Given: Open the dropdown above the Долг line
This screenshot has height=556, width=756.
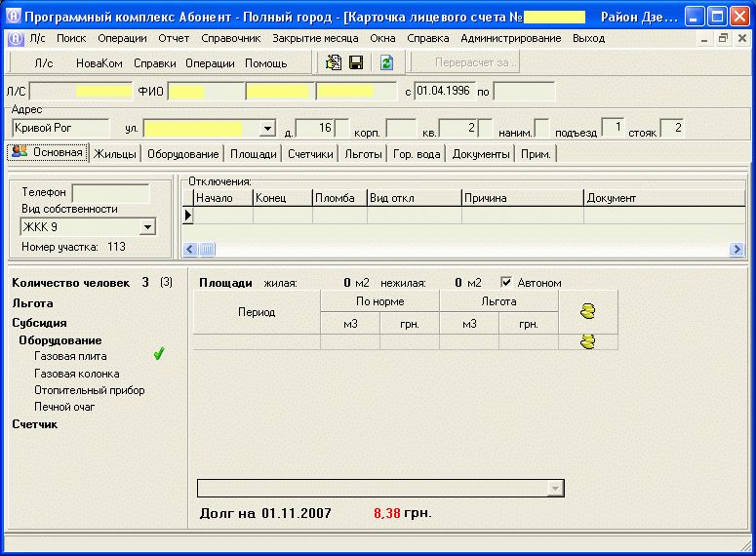Looking at the screenshot, I should (x=555, y=489).
